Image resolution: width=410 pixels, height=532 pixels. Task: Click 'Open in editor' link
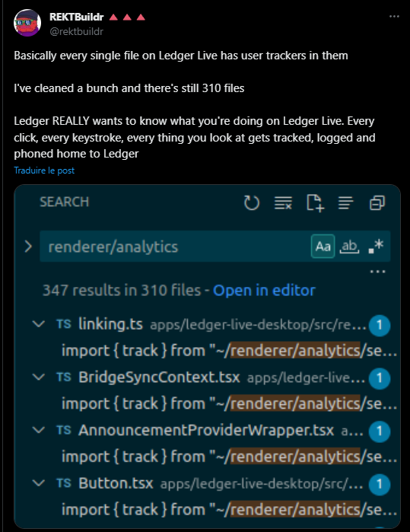(x=264, y=291)
